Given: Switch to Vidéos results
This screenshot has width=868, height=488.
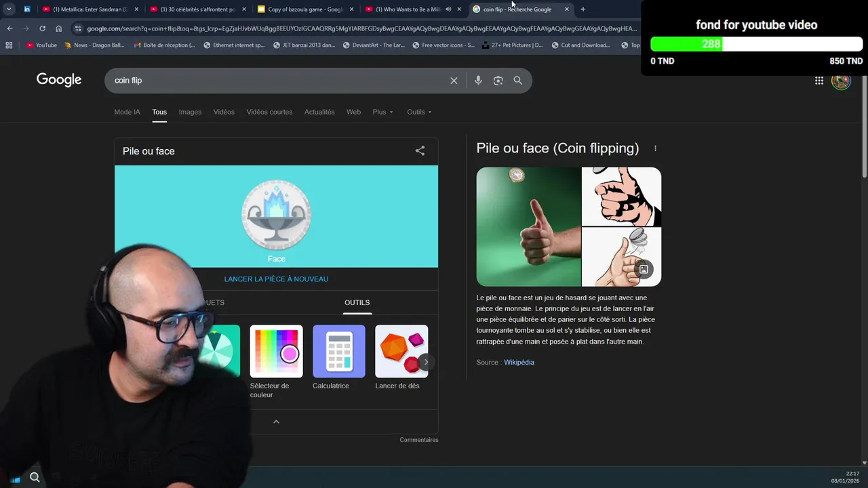Looking at the screenshot, I should [x=224, y=112].
